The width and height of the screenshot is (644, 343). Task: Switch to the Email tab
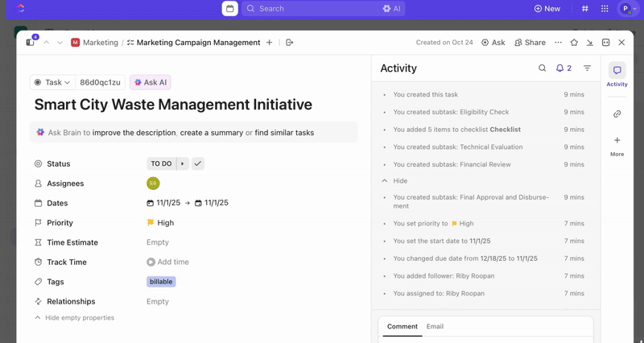[x=435, y=326]
